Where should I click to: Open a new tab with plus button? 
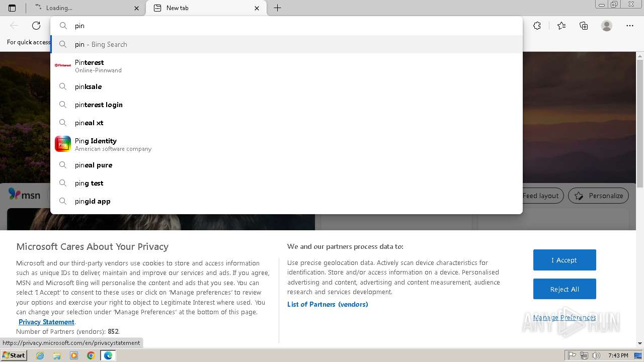277,8
